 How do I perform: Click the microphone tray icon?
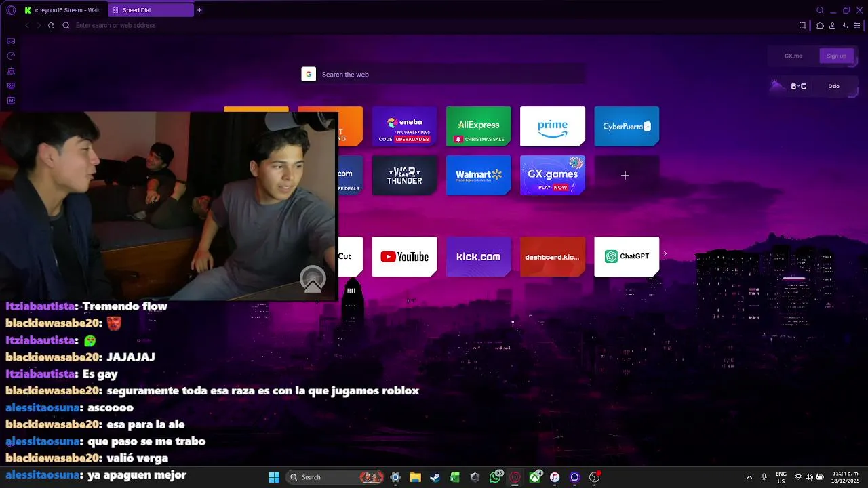[764, 477]
